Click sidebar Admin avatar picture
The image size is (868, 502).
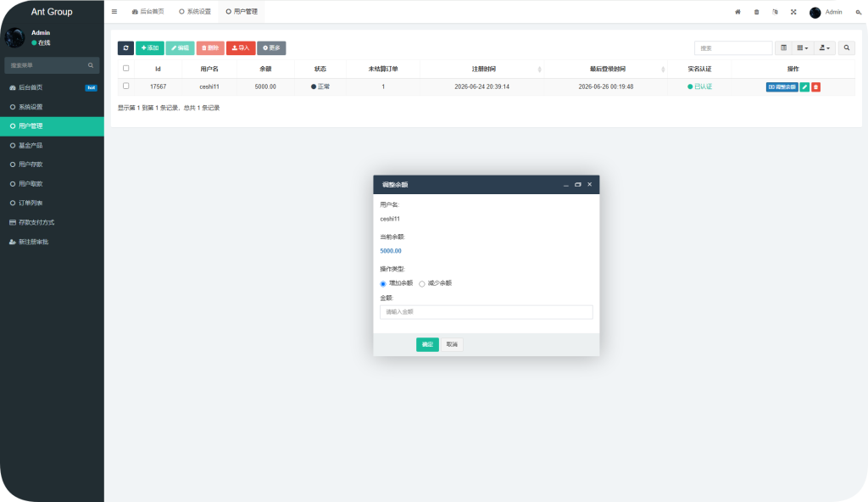click(x=15, y=37)
